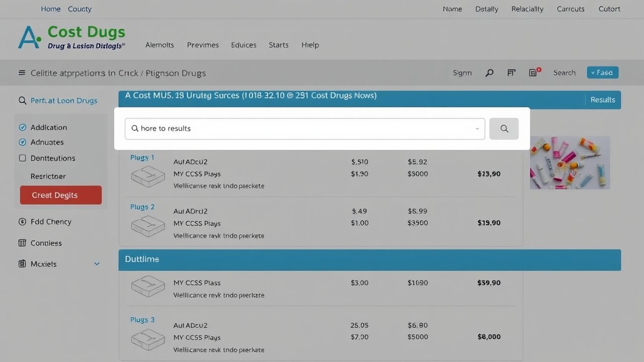Viewport: 644px width, 362px height.
Task: Disable the Adnuates filter
Action: (x=23, y=142)
